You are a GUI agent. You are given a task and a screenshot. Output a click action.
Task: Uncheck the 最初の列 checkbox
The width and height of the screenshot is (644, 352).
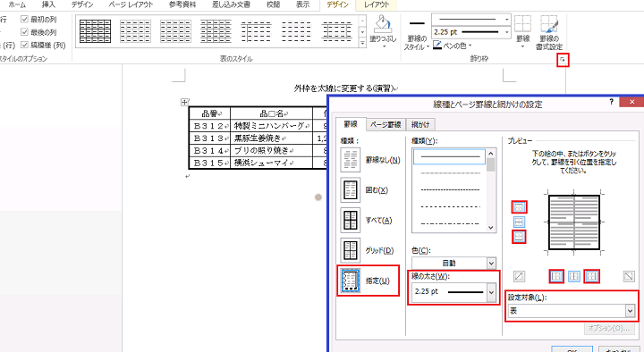(x=24, y=20)
